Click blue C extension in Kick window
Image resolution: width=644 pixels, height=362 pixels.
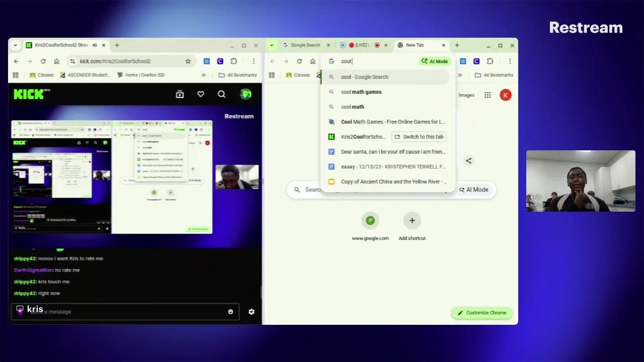click(220, 61)
